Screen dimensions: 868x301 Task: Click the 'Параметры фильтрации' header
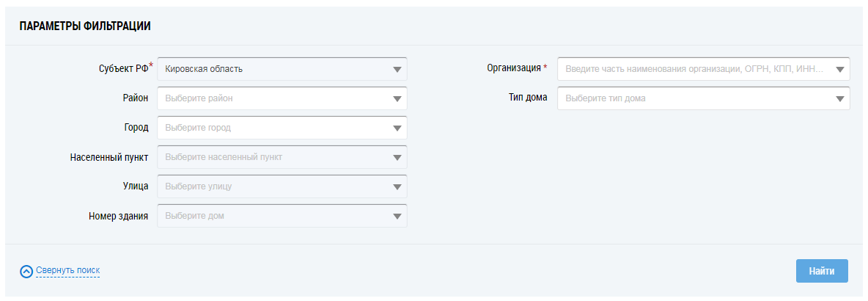(x=85, y=26)
